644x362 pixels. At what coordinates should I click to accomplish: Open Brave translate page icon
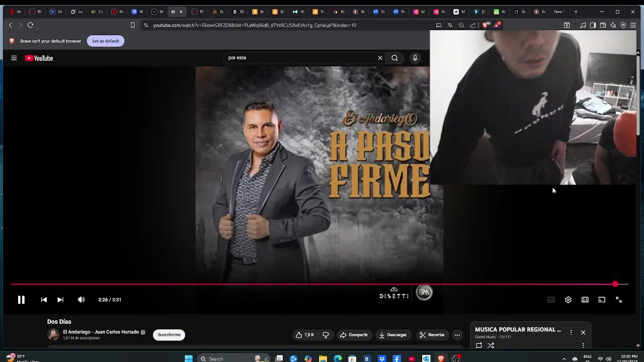tap(450, 25)
